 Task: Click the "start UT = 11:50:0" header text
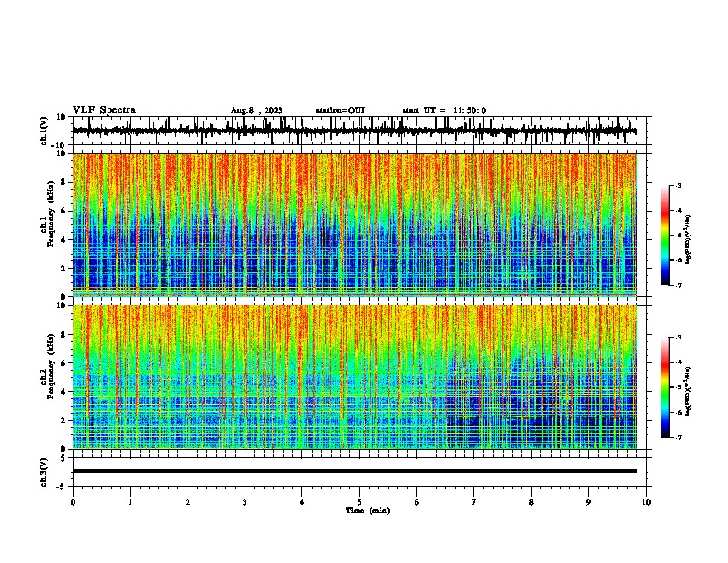click(x=444, y=110)
